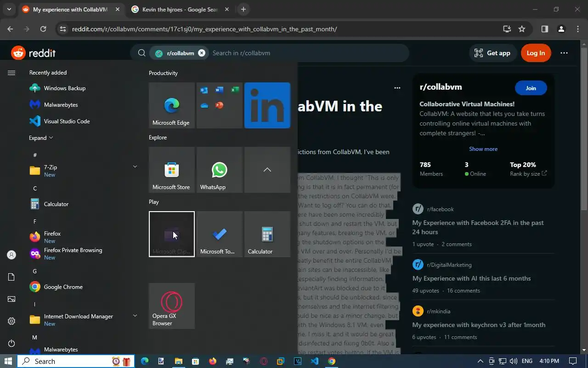The image size is (588, 368).
Task: Click the Reddit logo
Action: click(33, 53)
